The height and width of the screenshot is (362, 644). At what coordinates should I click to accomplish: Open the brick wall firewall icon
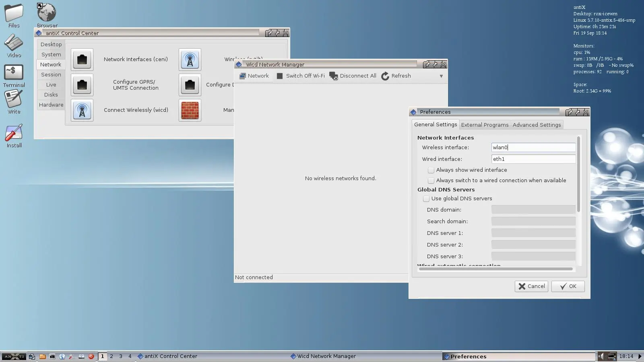[x=190, y=110]
